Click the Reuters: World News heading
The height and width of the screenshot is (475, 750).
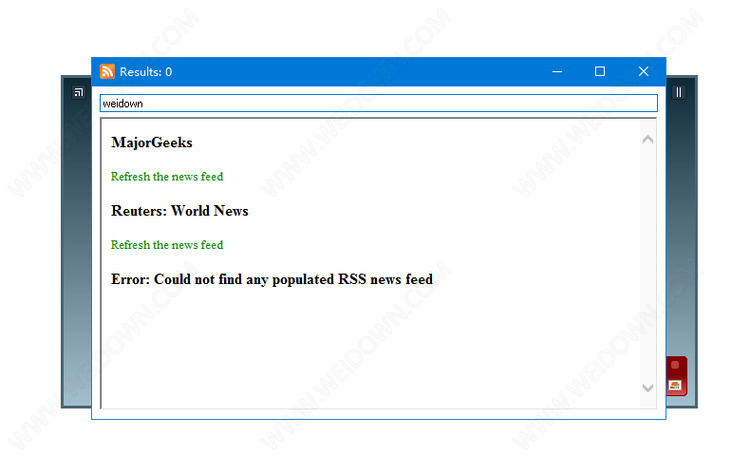tap(179, 211)
